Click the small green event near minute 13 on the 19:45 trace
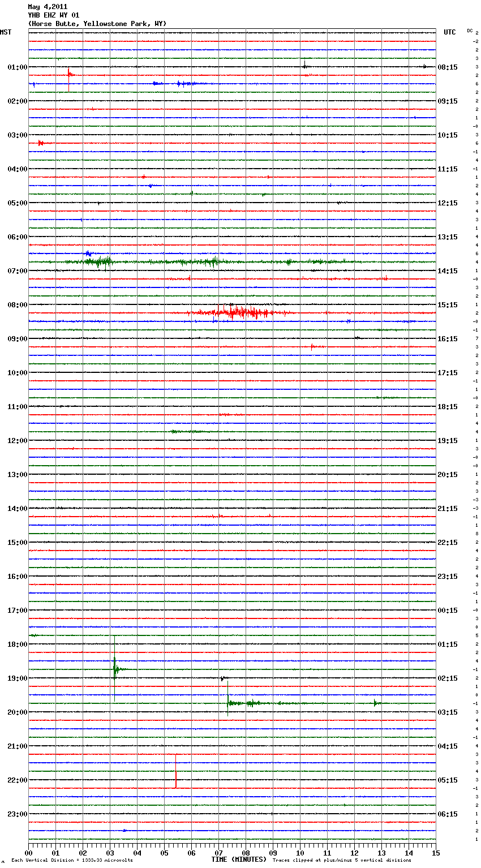Screen dimensions: 481x868 point(376,703)
